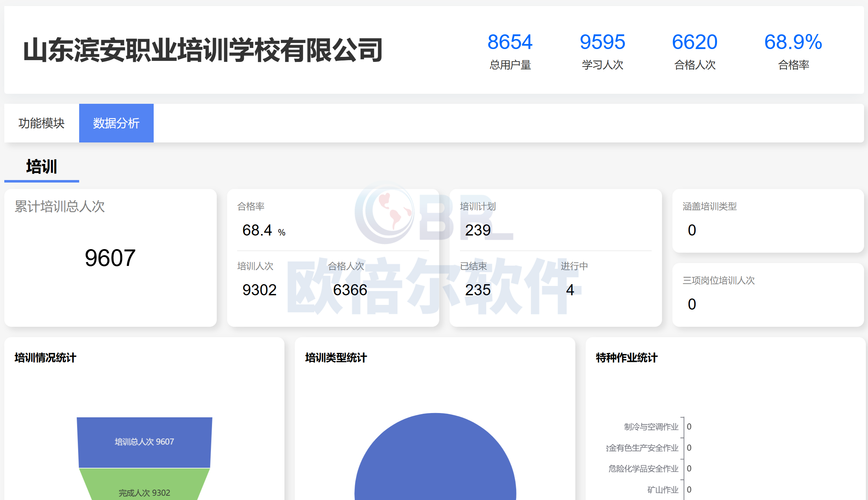Click the 累计培训总人次 9607 card
This screenshot has width=868, height=500.
pyautogui.click(x=110, y=257)
